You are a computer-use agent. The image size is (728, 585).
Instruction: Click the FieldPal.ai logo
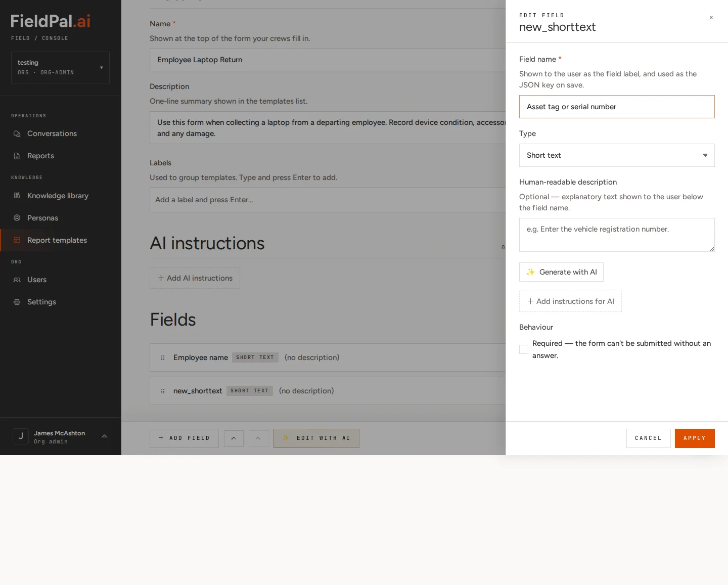pos(51,21)
